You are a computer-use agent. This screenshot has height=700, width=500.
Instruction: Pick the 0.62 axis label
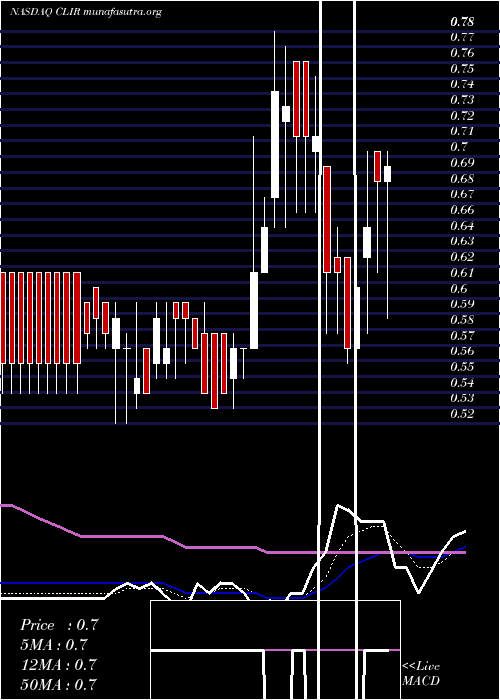coord(462,256)
